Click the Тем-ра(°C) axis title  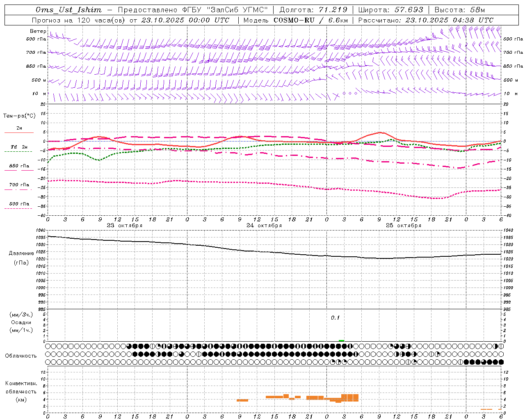[x=19, y=116]
